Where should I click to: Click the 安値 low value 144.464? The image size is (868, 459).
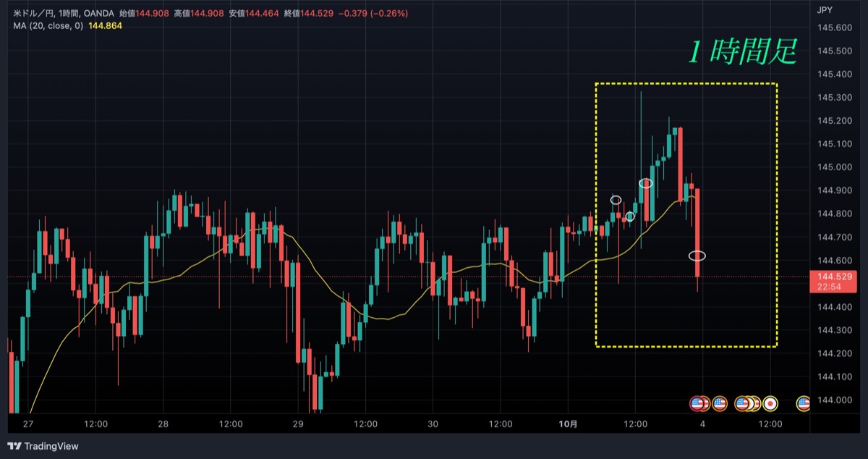(263, 14)
